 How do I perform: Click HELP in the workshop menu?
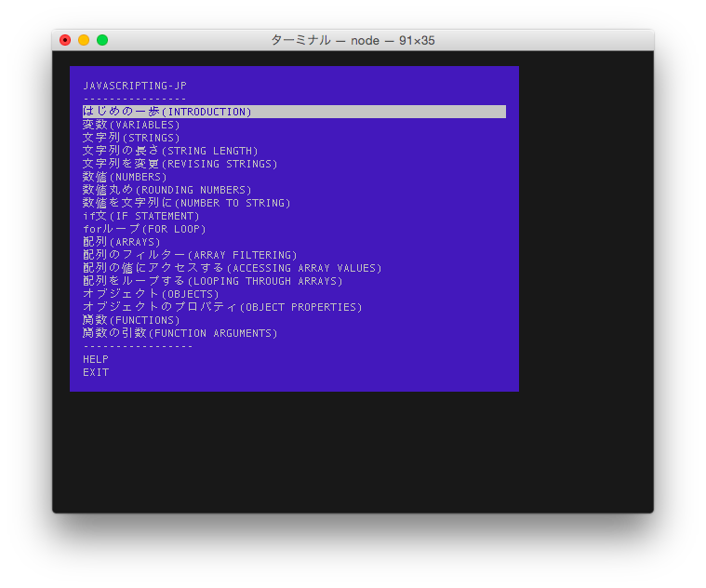pos(96,359)
